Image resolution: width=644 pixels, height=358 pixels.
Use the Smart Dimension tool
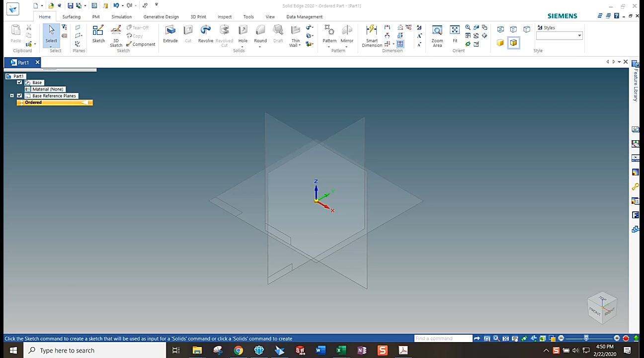(x=372, y=35)
